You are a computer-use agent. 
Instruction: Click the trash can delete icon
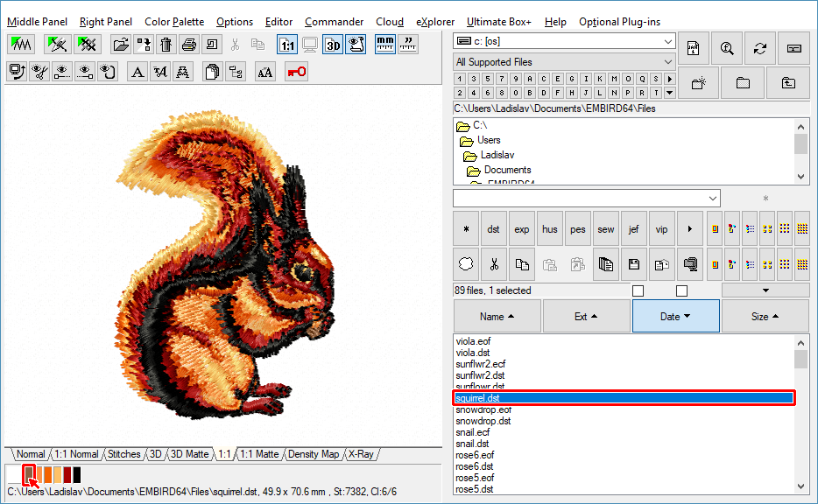pyautogui.click(x=166, y=45)
